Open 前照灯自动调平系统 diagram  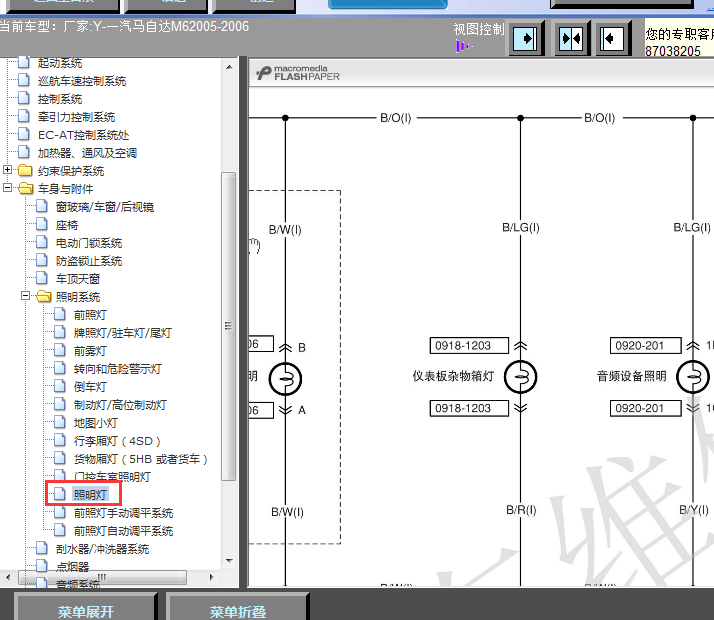point(123,531)
